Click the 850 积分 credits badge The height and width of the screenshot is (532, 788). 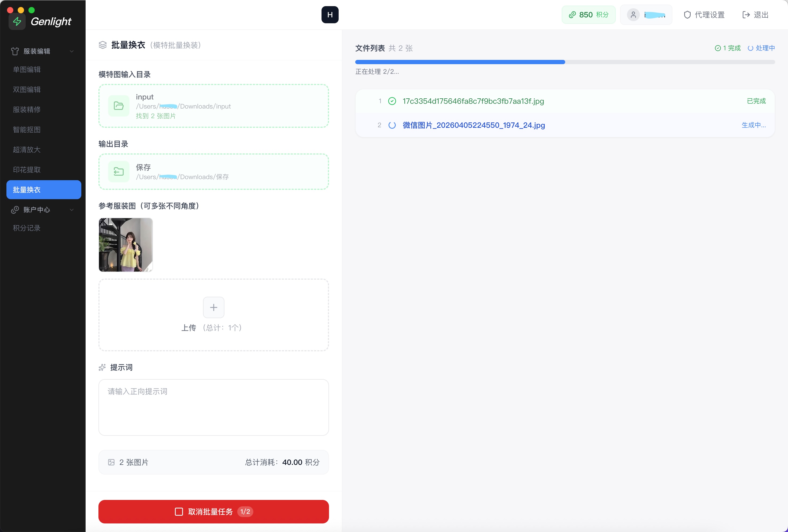(x=589, y=15)
